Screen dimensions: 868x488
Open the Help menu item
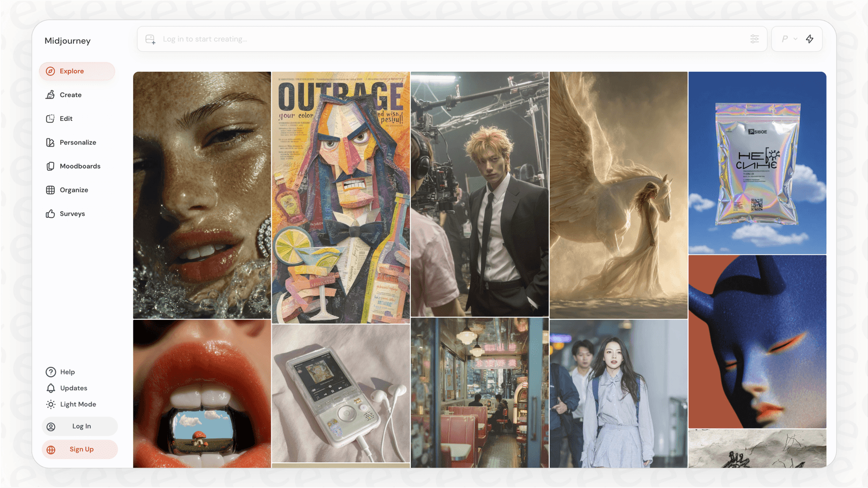(x=67, y=371)
